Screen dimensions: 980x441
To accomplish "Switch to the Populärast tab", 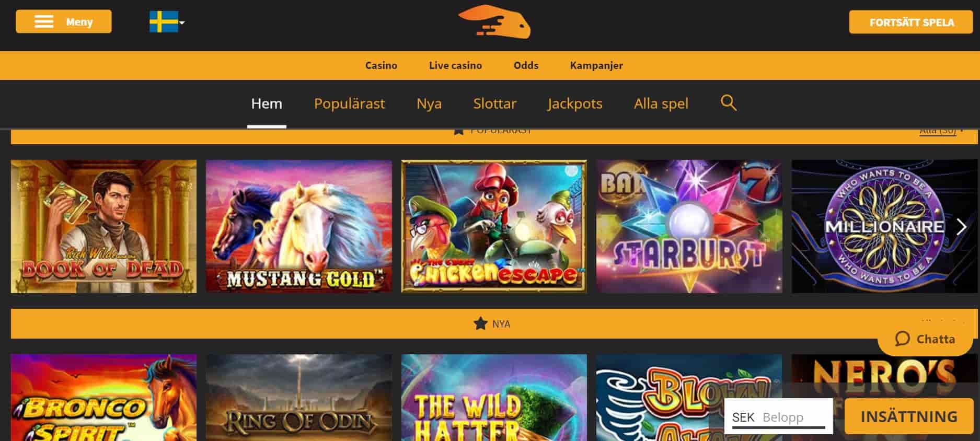I will point(349,103).
